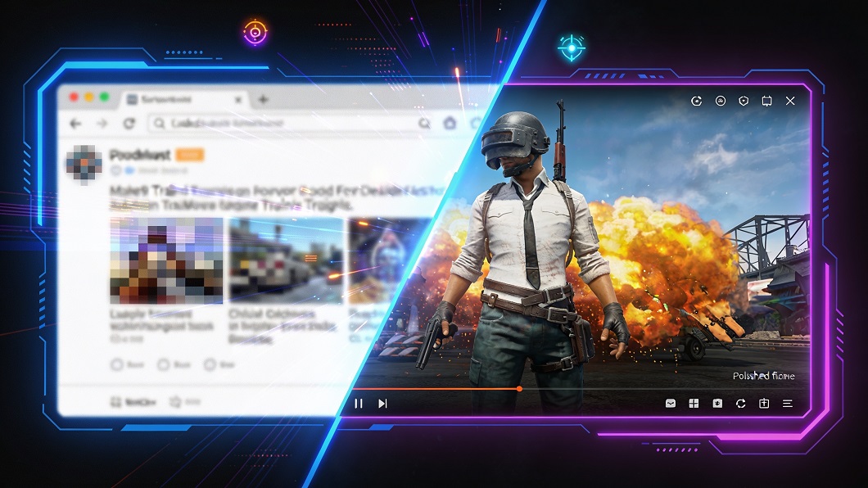The image size is (868, 488).
Task: Click the bottom-left icon in browser footer
Action: point(115,402)
